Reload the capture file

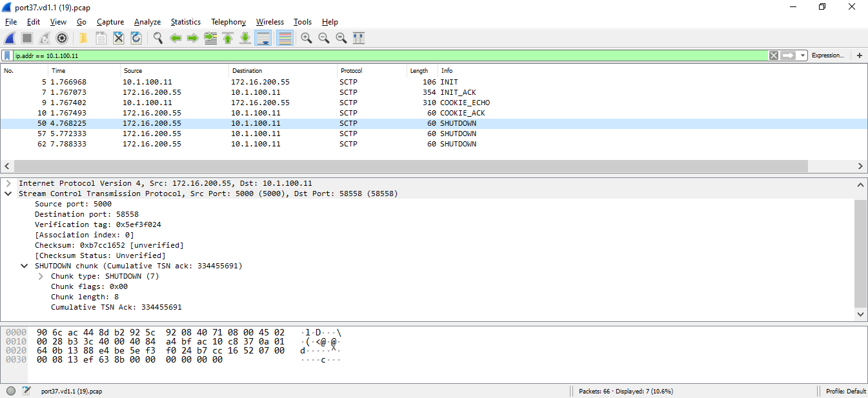(136, 38)
